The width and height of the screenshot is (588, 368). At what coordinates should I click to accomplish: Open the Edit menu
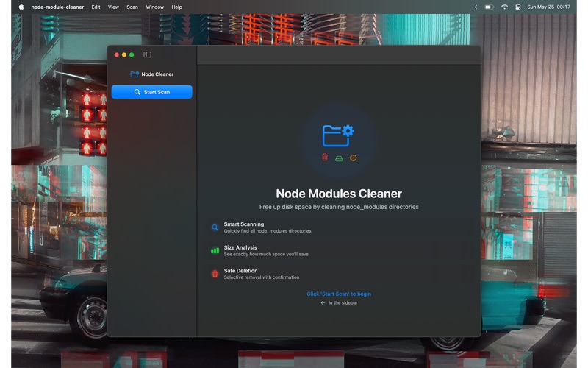(x=96, y=7)
